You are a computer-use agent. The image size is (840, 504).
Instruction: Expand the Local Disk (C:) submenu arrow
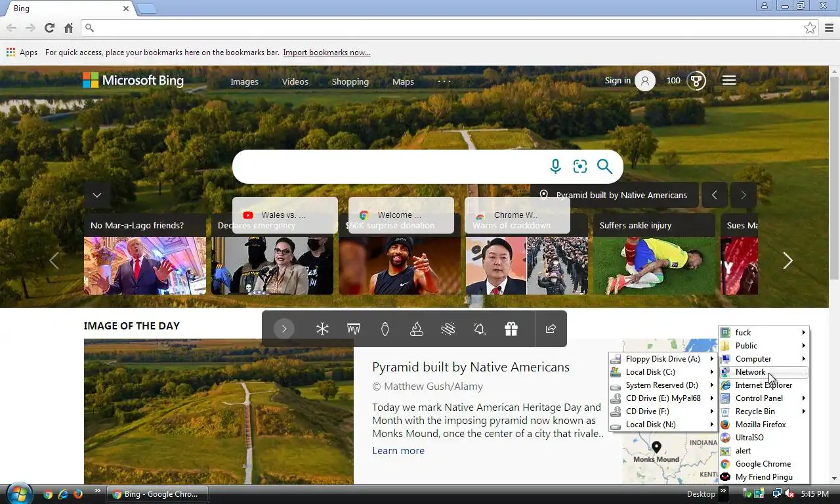711,372
